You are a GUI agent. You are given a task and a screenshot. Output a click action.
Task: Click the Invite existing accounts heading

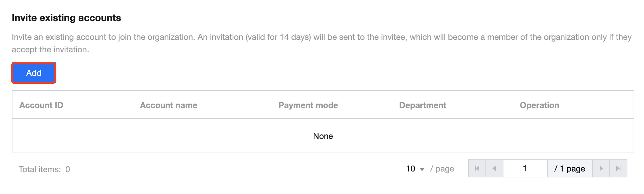[x=66, y=18]
